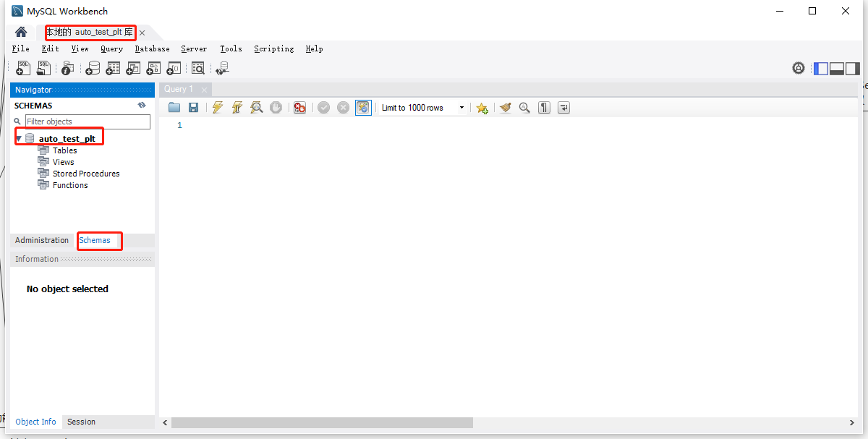Image resolution: width=868 pixels, height=439 pixels.
Task: Open the Limit to 1000 rows dropdown
Action: coord(422,108)
